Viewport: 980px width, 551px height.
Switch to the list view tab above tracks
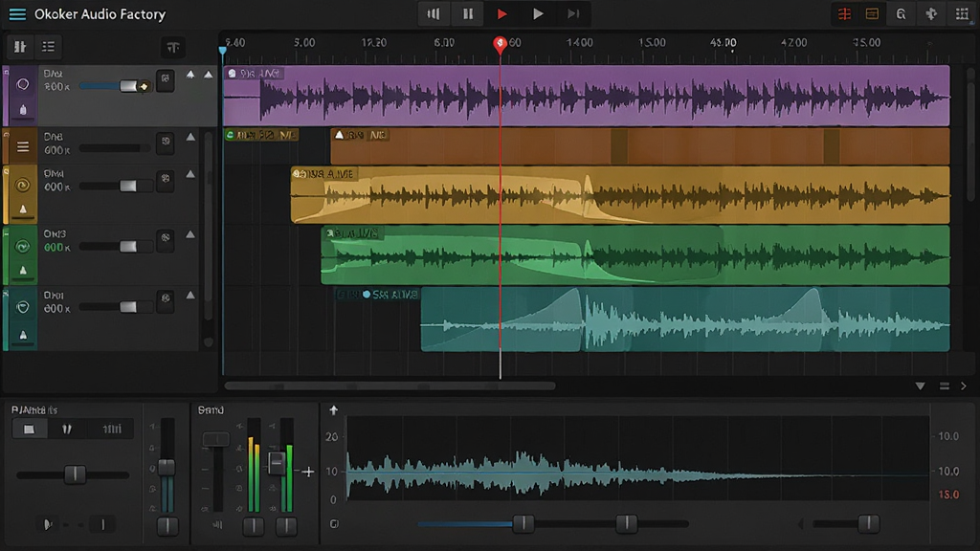coord(48,47)
